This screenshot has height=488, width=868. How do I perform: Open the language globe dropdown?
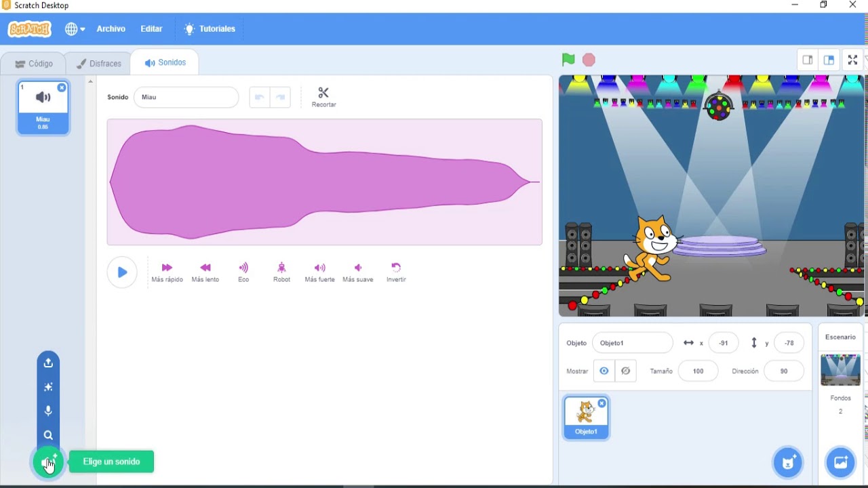(75, 29)
